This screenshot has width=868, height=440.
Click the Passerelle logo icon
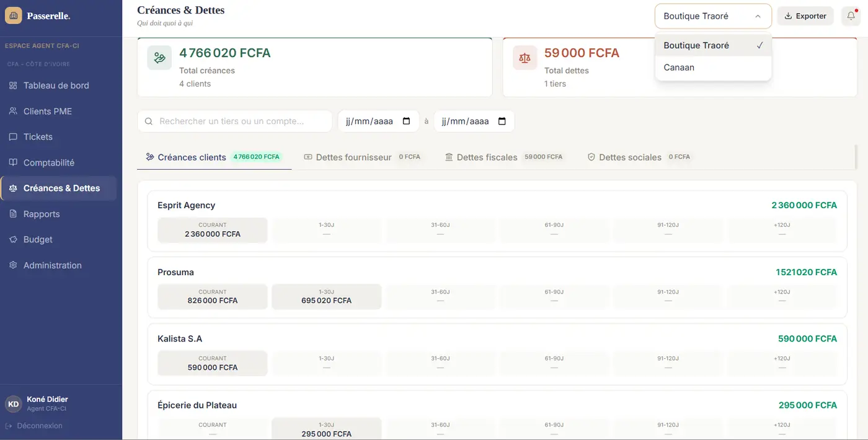pyautogui.click(x=13, y=15)
